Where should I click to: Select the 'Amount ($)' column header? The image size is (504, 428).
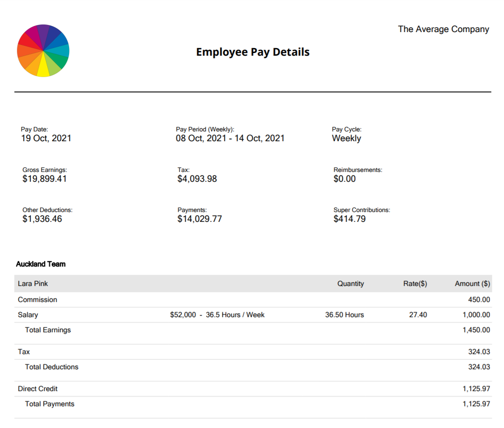tap(472, 284)
